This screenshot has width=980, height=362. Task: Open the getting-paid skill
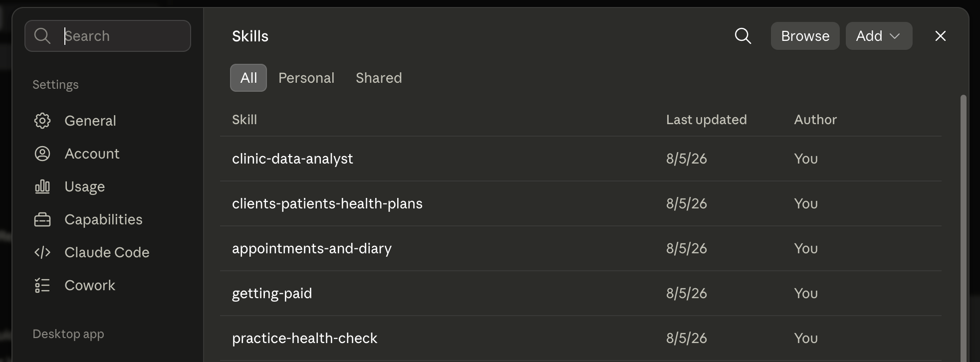581,293
